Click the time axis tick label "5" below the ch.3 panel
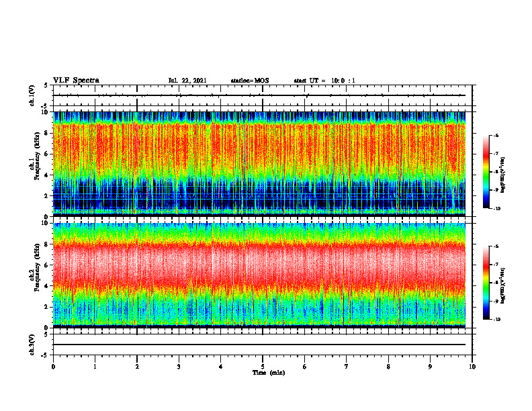532x411 pixels. 263,367
